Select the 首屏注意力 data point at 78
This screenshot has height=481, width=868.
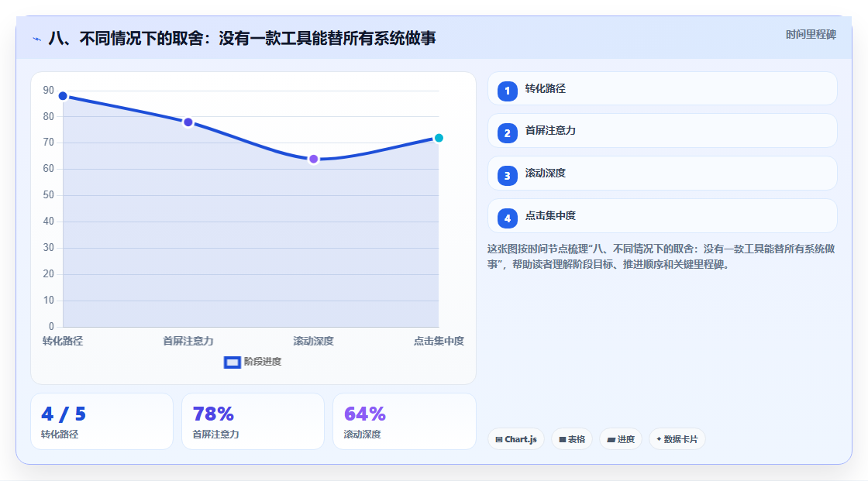[x=188, y=122]
